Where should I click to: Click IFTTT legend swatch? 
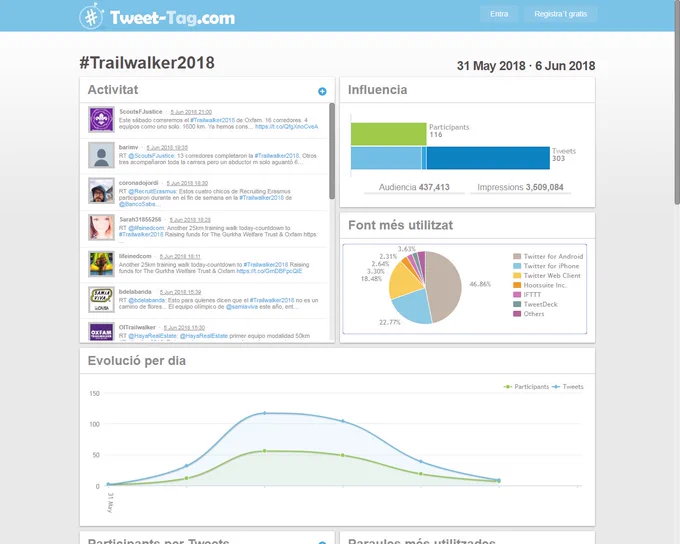(517, 295)
